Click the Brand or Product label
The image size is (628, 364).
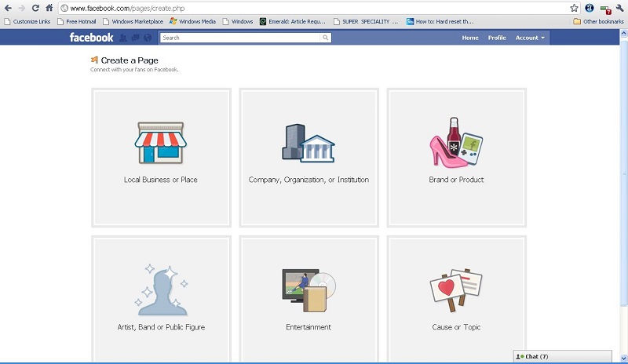[x=456, y=180]
